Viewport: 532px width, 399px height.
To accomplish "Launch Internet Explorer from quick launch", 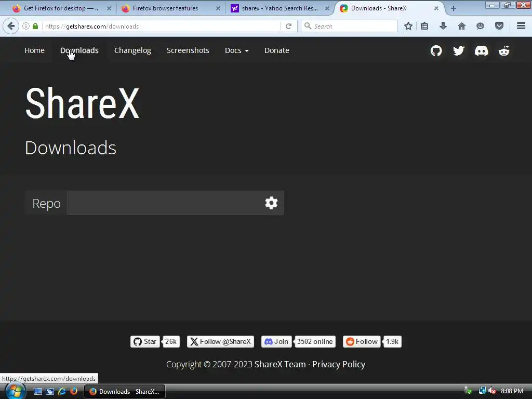I will [62, 391].
